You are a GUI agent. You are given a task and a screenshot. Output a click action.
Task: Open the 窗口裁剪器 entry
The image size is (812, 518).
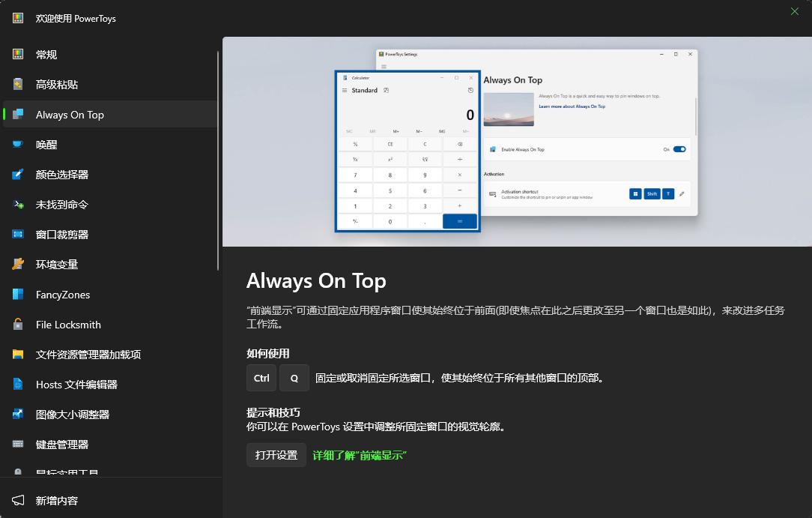pos(110,234)
